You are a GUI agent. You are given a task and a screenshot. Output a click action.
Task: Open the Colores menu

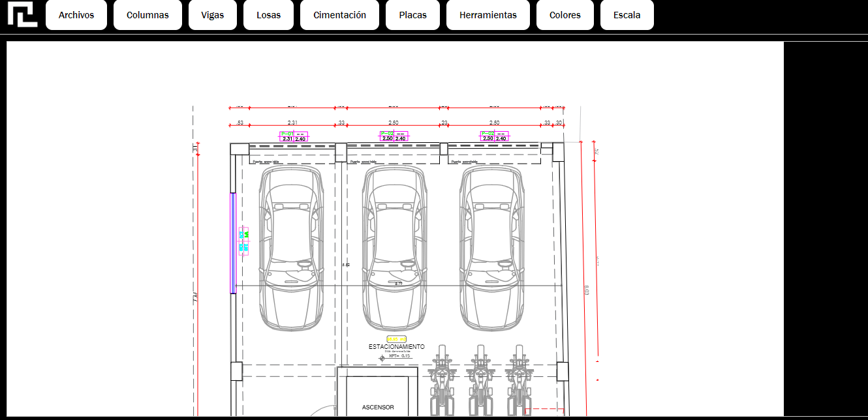pos(565,15)
